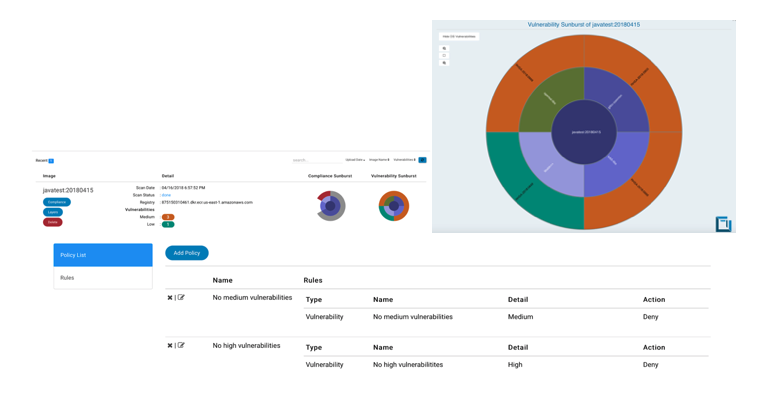Click the reset-zoom square icon in the sunburst panel
Image resolution: width=774 pixels, height=397 pixels.
click(444, 56)
